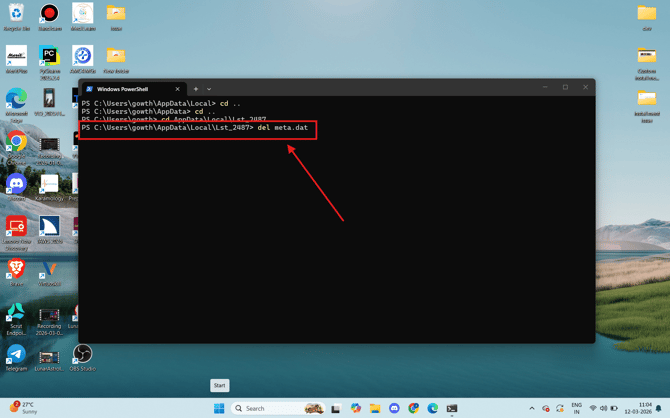Open the clock and date flyout
The height and width of the screenshot is (418, 670).
[638, 408]
